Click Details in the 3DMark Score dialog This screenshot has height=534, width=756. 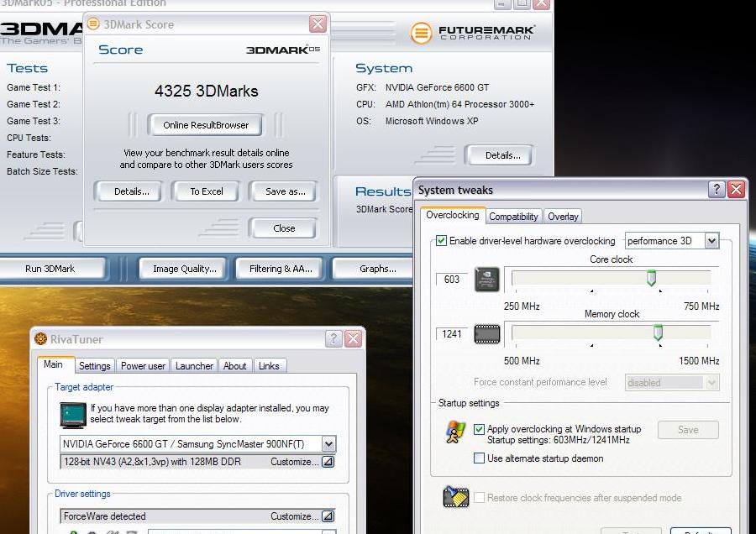[x=131, y=191]
